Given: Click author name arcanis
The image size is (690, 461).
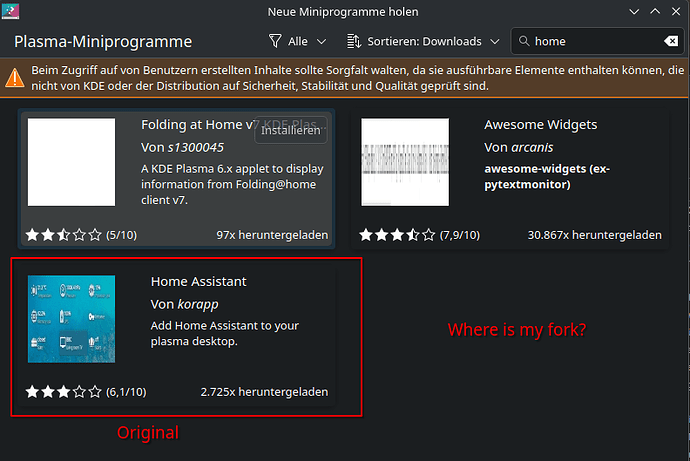Looking at the screenshot, I should (x=532, y=147).
